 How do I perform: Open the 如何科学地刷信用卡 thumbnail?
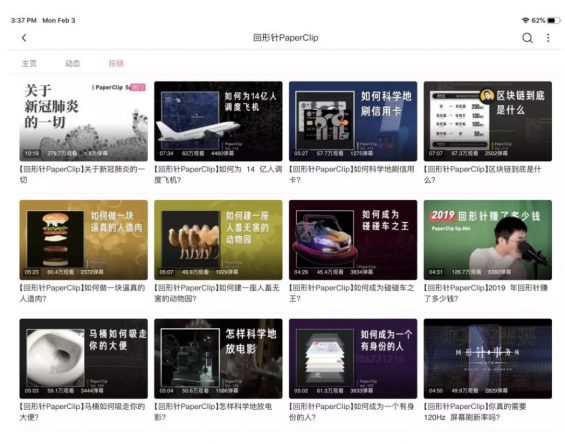coord(353,121)
